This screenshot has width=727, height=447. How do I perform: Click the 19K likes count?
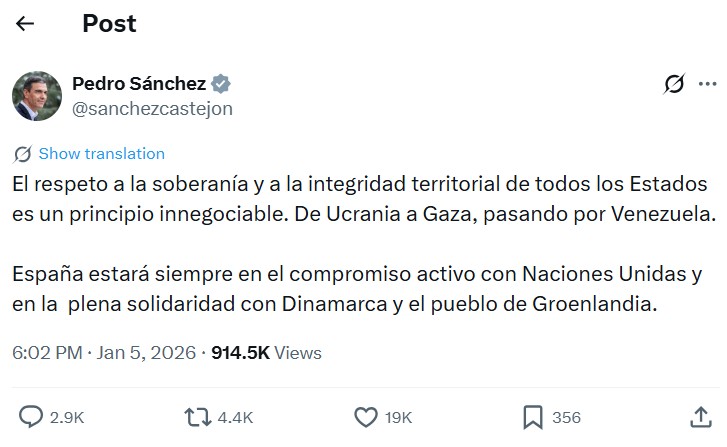coord(397,417)
